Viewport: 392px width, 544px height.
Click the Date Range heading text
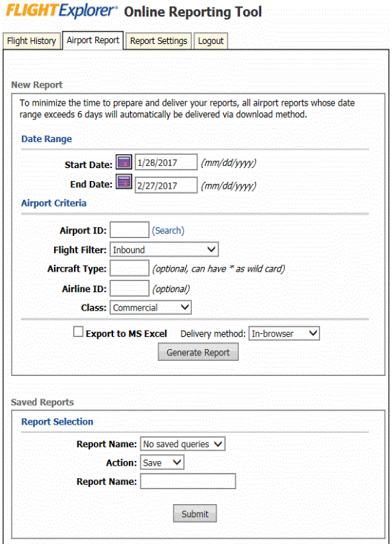47,139
